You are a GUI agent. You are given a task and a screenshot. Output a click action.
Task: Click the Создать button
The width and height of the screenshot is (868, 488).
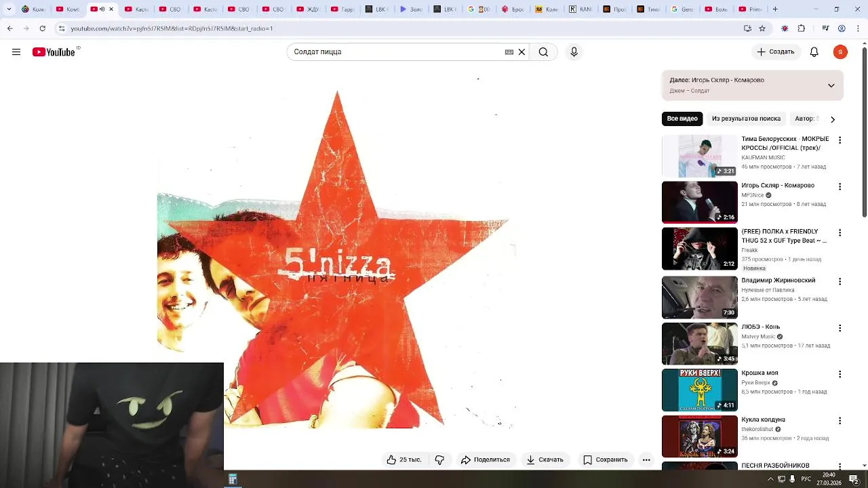click(x=776, y=52)
